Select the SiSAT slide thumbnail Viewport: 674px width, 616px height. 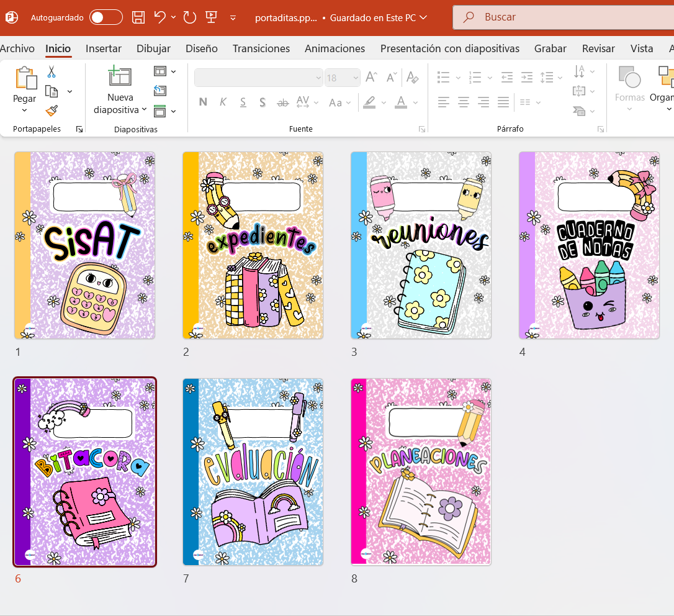[x=85, y=245]
